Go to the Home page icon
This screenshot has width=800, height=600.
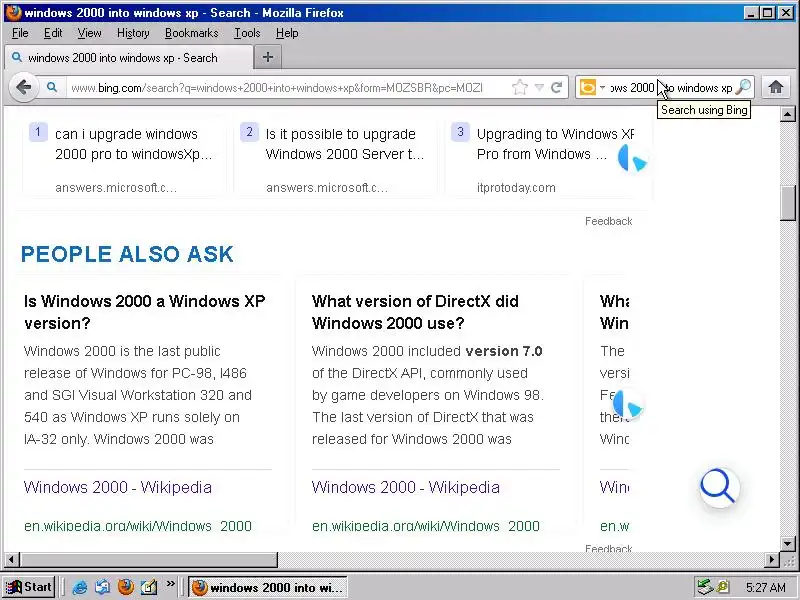[776, 87]
